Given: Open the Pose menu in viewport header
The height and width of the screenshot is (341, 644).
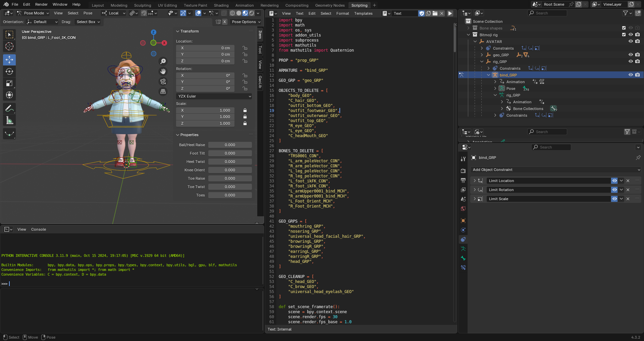Looking at the screenshot, I should 88,13.
